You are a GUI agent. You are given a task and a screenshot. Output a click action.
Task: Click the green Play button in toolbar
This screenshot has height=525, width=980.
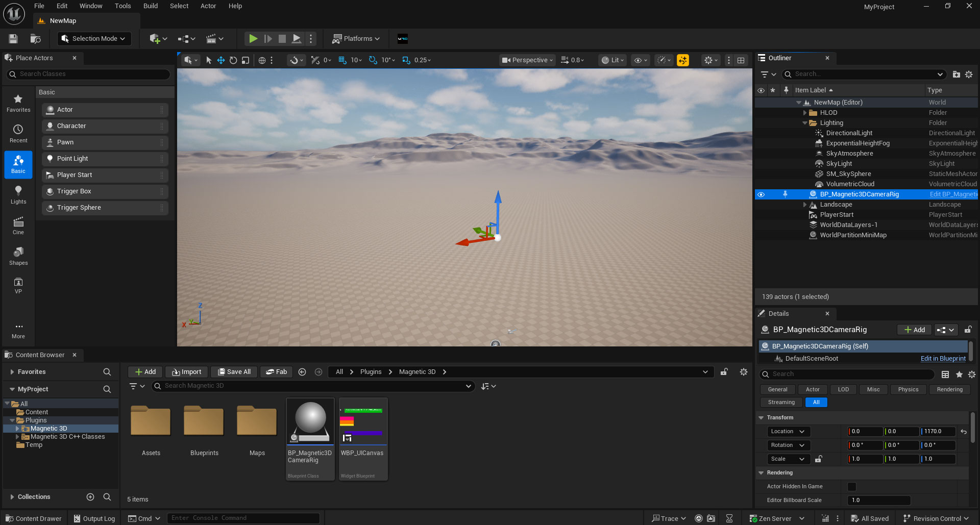pos(253,39)
